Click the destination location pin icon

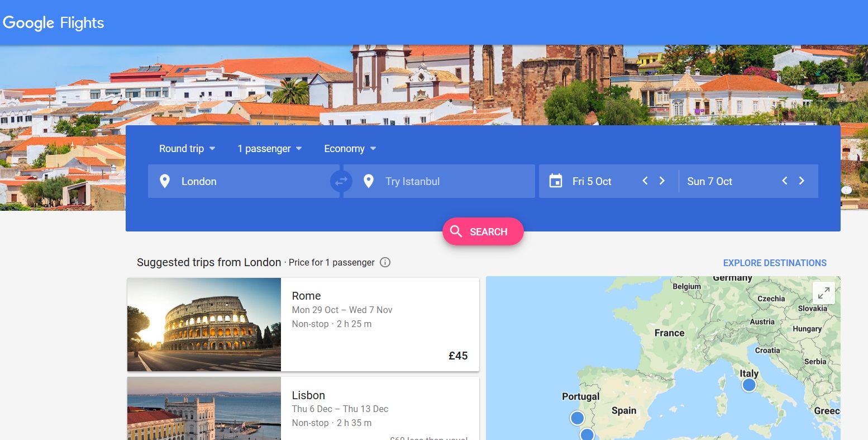pyautogui.click(x=369, y=181)
